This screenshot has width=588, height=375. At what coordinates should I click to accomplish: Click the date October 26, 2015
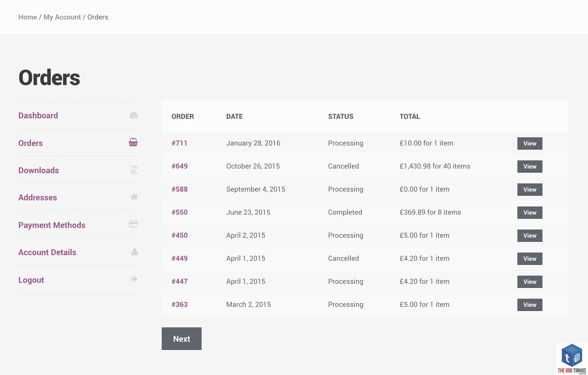[253, 166]
